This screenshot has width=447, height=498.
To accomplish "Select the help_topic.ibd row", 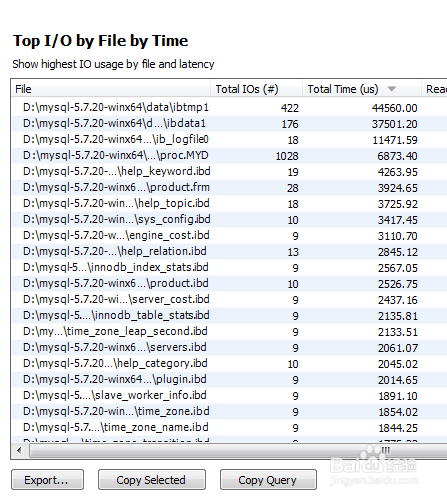I will (x=229, y=204).
